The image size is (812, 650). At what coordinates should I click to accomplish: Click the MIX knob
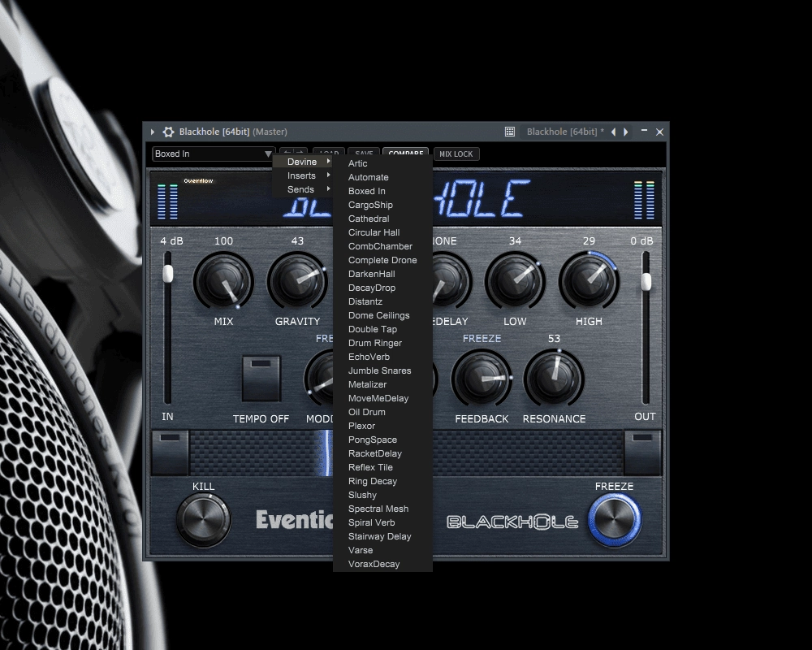click(223, 282)
